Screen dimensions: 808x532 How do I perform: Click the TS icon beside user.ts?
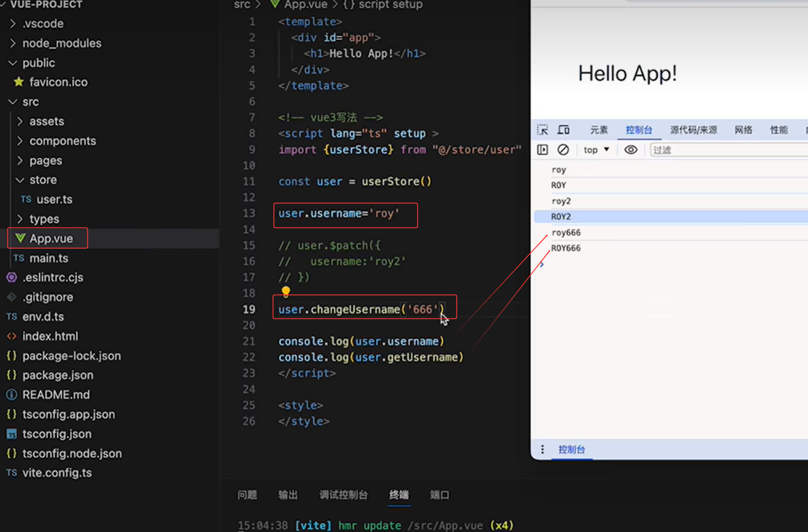tap(26, 199)
